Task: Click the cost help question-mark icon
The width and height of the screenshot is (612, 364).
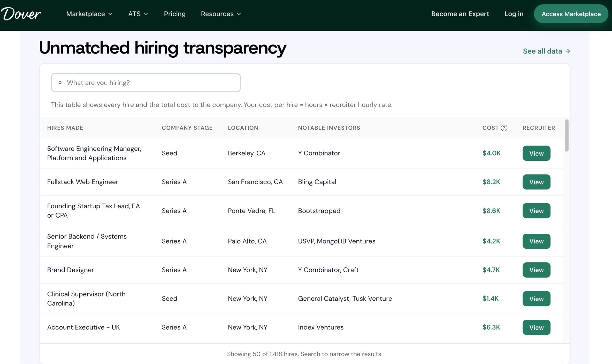Action: tap(504, 128)
